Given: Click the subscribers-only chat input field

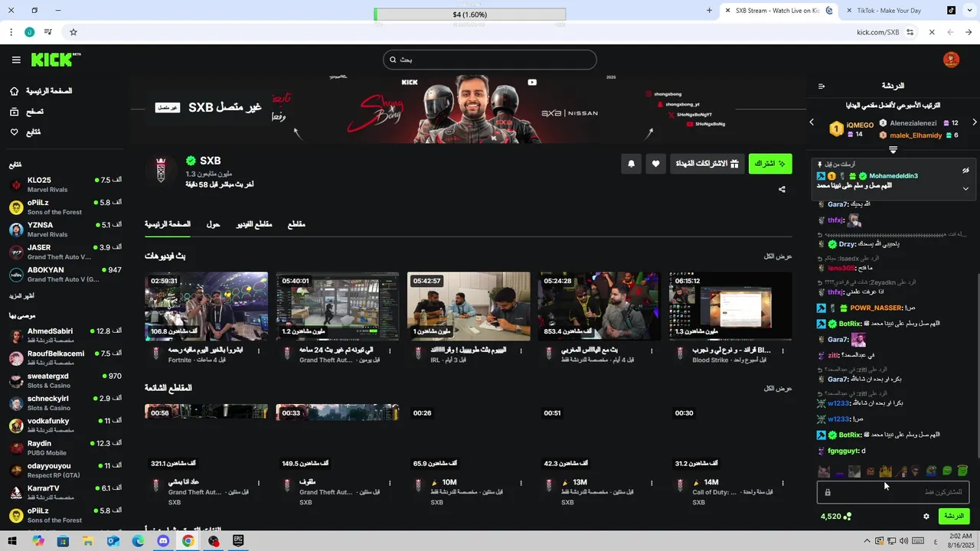Looking at the screenshot, I should point(893,492).
